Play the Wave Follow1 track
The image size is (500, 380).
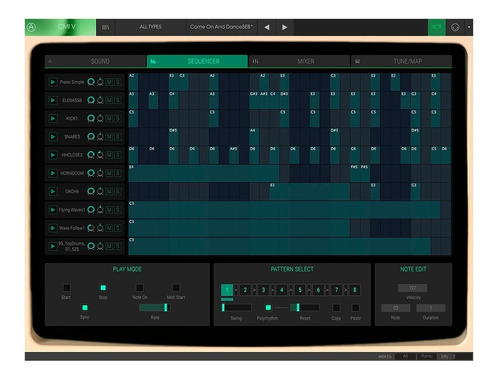click(x=53, y=228)
